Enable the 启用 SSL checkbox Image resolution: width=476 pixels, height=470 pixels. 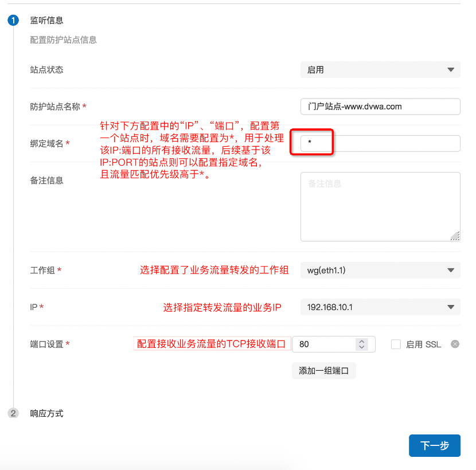(396, 344)
